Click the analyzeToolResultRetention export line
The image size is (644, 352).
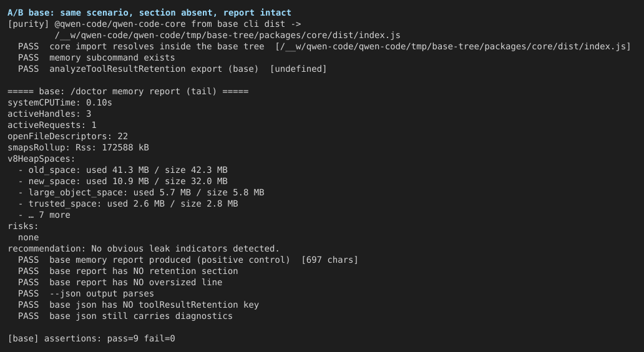172,69
